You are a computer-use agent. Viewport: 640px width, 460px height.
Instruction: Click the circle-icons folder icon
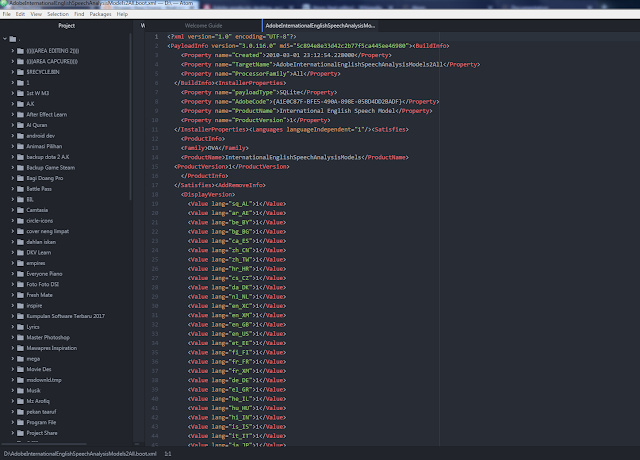click(20, 221)
